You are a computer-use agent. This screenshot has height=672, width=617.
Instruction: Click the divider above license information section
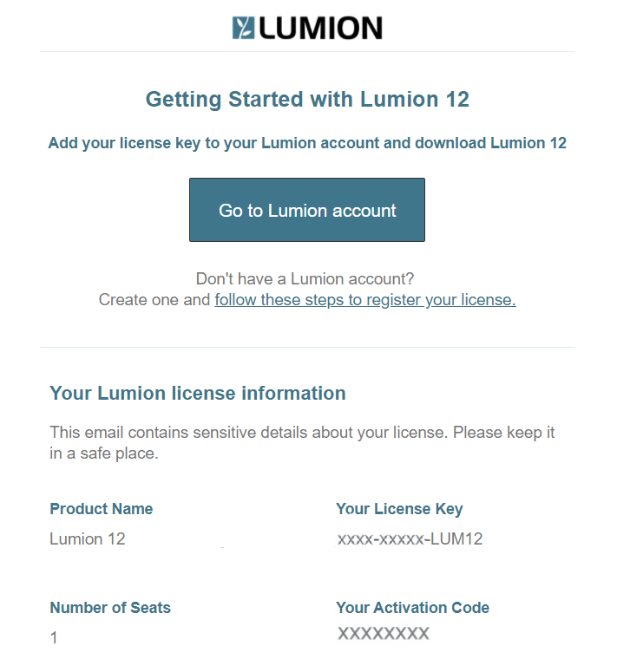pyautogui.click(x=307, y=348)
